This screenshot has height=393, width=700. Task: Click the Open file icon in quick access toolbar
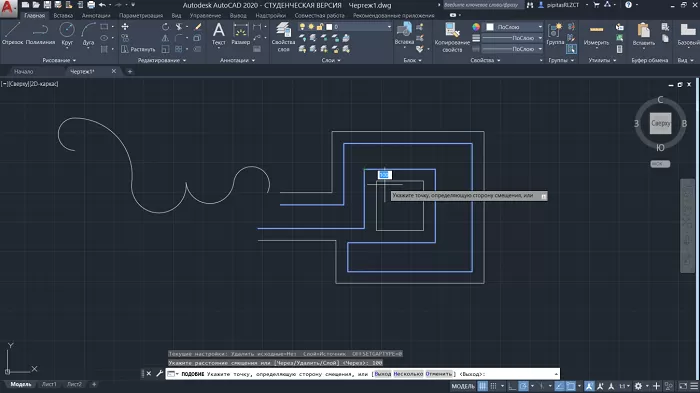click(36, 5)
